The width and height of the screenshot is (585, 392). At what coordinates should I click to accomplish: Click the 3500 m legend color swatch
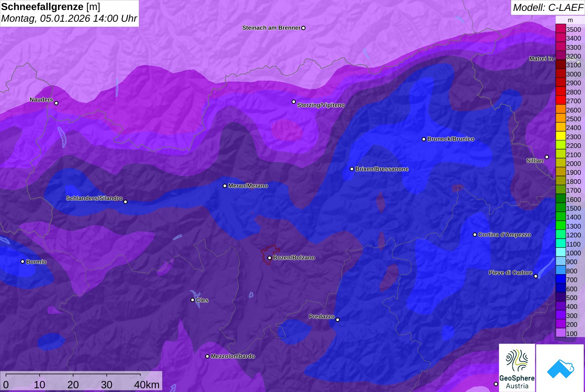tap(560, 29)
